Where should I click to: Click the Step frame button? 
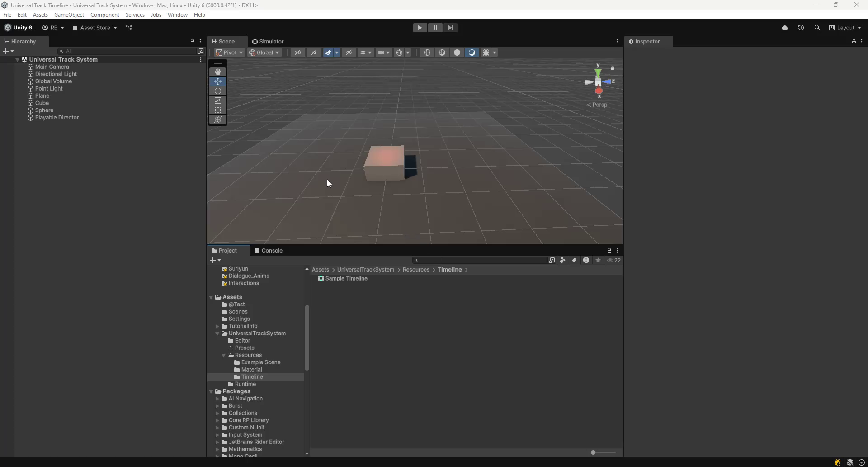pos(451,28)
